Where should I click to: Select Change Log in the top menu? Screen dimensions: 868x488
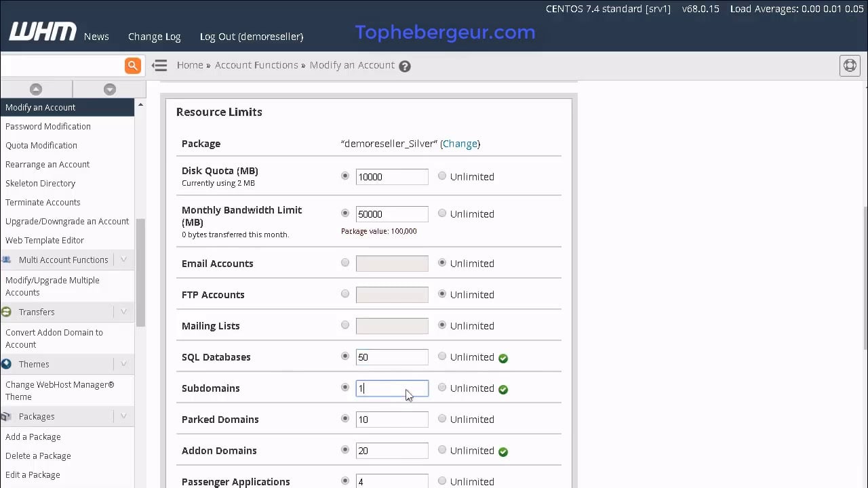coord(154,37)
